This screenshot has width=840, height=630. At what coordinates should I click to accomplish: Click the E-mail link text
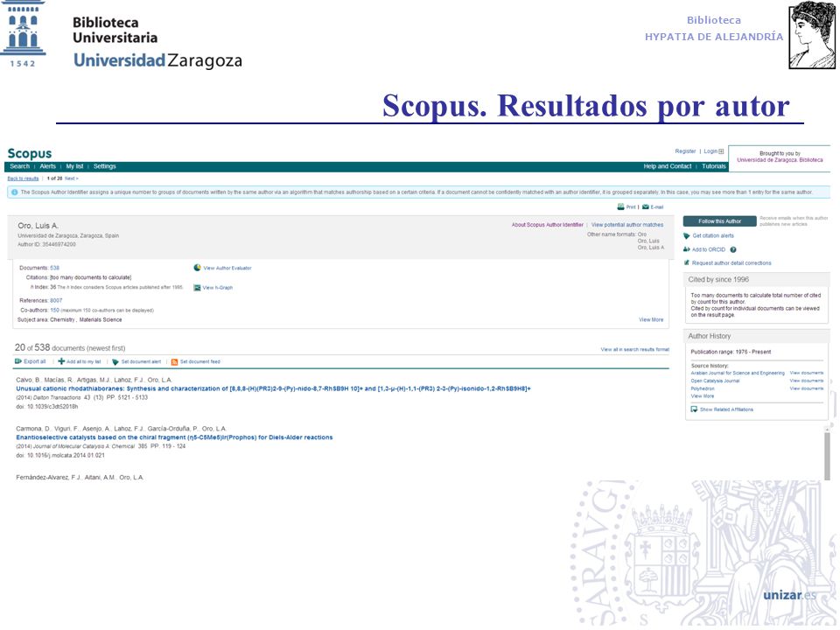tap(657, 207)
